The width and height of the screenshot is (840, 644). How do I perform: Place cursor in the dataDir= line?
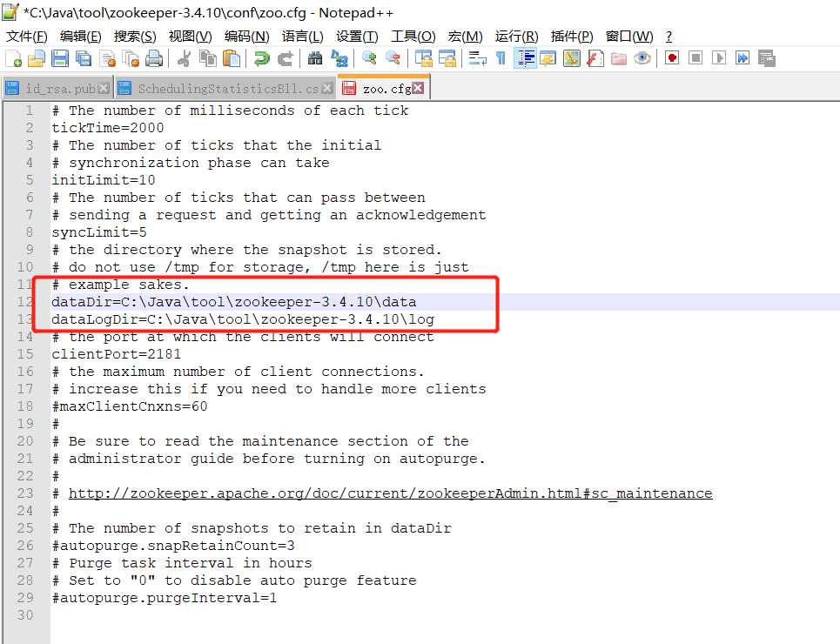pyautogui.click(x=234, y=302)
